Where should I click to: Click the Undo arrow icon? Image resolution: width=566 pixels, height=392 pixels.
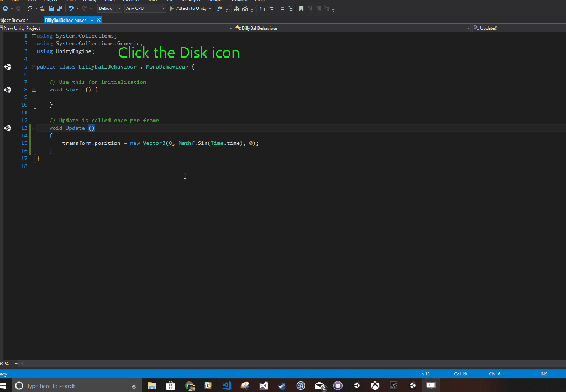click(x=71, y=8)
